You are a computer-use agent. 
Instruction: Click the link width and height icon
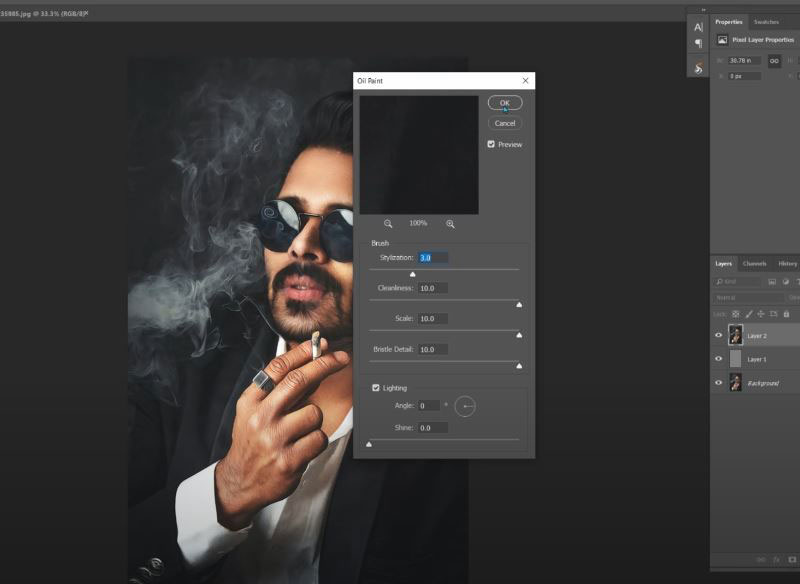click(x=774, y=61)
